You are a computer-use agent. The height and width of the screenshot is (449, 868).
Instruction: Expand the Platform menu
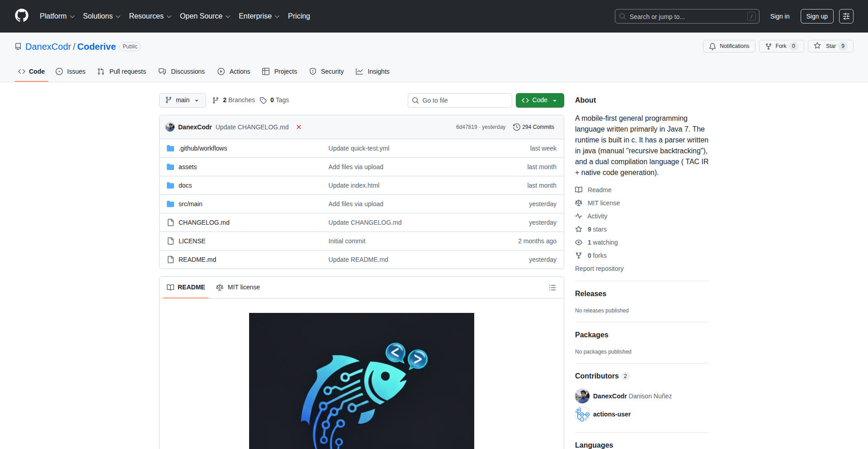pyautogui.click(x=57, y=16)
